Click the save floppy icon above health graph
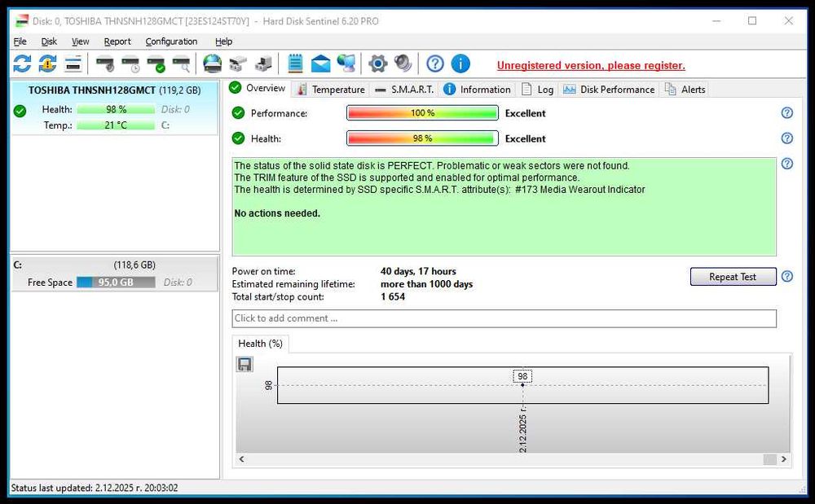This screenshot has height=504, width=815. pos(244,365)
